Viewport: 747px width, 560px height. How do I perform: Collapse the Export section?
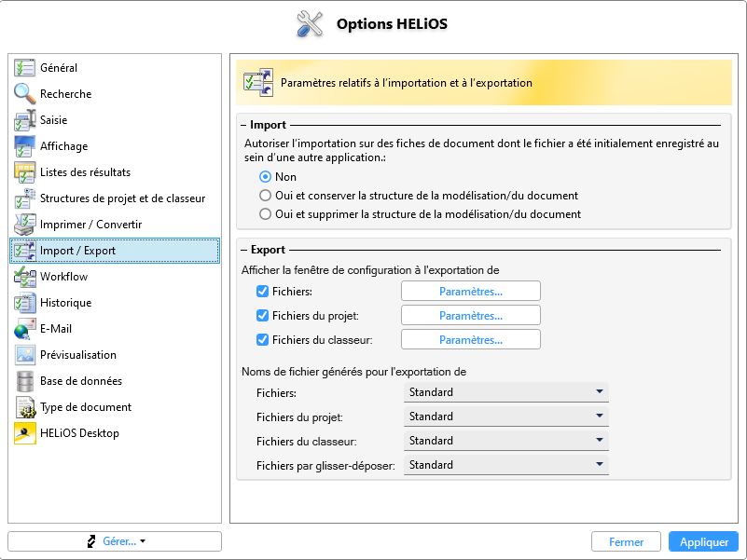(x=244, y=250)
